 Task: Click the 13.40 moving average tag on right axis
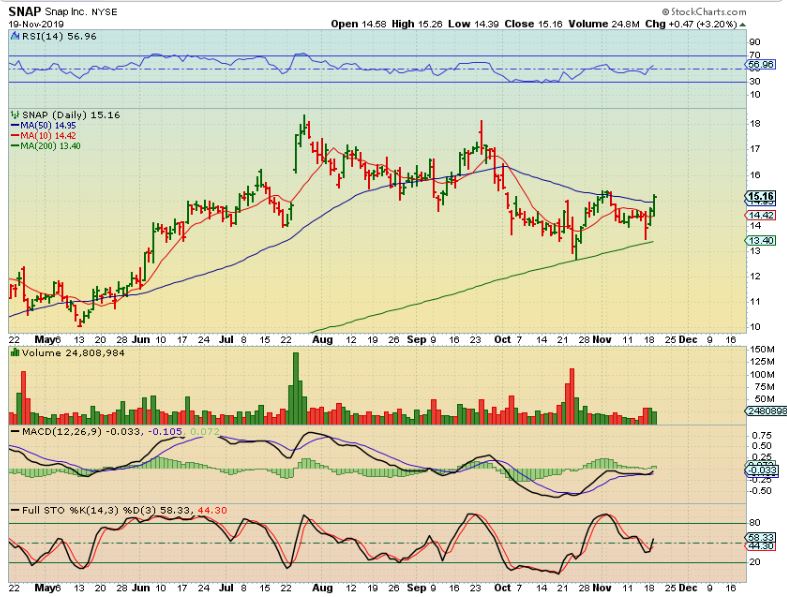[761, 241]
